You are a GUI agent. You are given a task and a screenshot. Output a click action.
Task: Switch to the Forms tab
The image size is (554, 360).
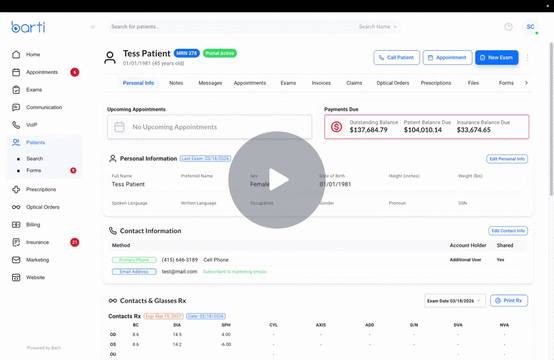[506, 83]
